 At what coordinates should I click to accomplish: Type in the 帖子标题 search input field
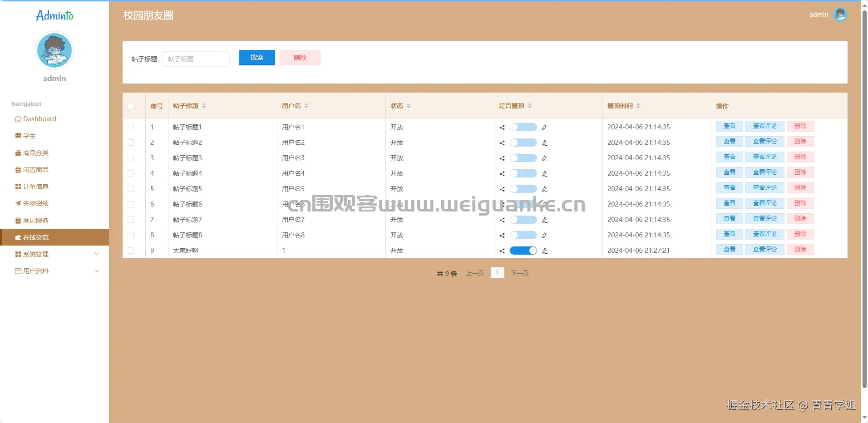(196, 59)
